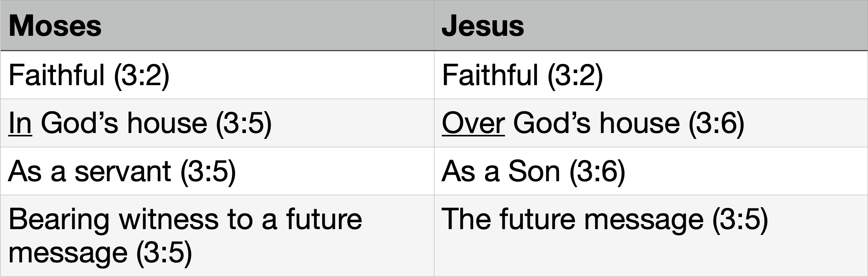Select "The future message" cell
The height and width of the screenshot is (277, 868).
click(651, 236)
